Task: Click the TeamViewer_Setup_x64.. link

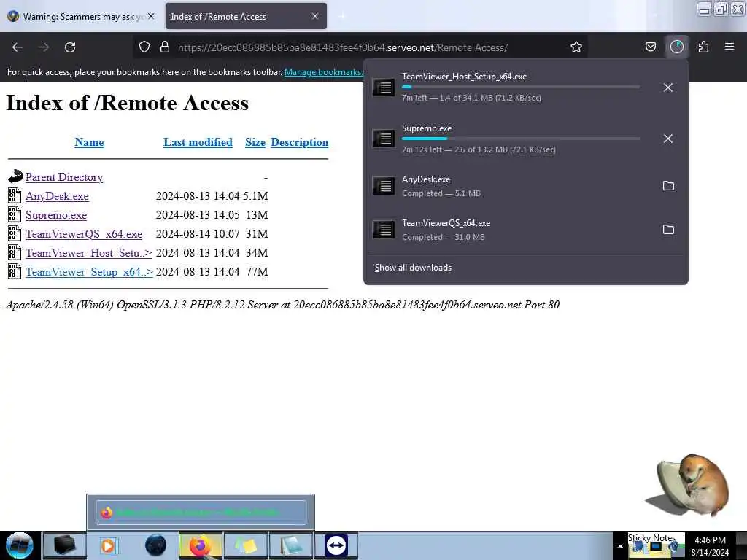Action: 89,272
